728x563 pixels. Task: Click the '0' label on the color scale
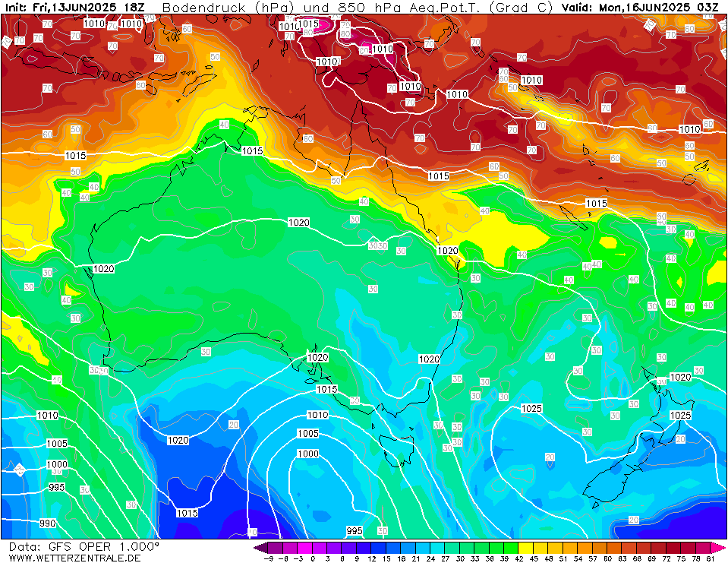pyautogui.click(x=313, y=558)
